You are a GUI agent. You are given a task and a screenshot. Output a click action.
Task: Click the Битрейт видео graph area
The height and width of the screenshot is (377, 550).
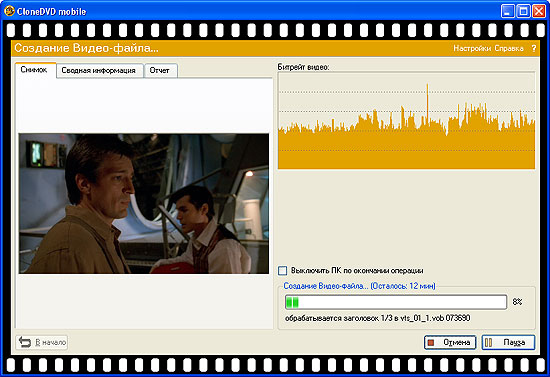click(x=406, y=121)
